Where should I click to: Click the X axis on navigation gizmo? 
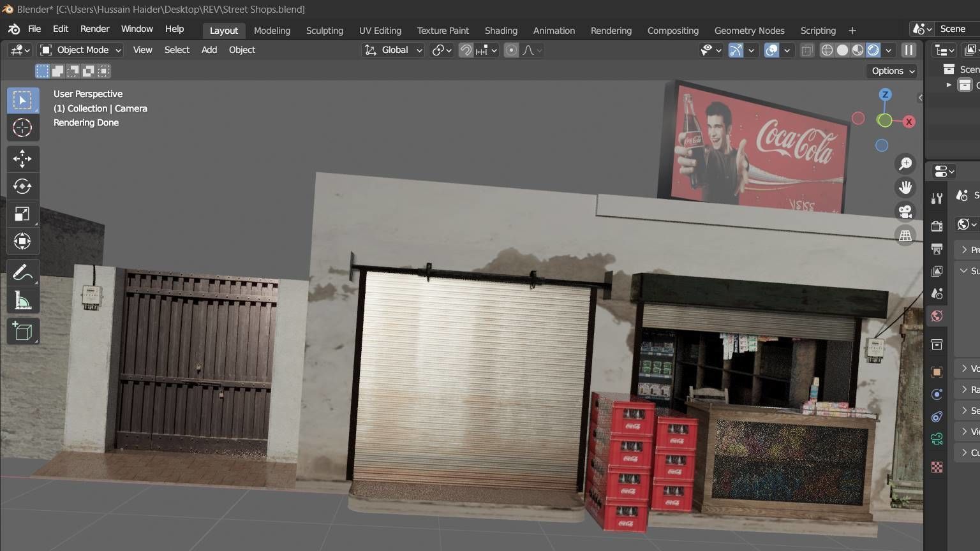[x=909, y=122]
